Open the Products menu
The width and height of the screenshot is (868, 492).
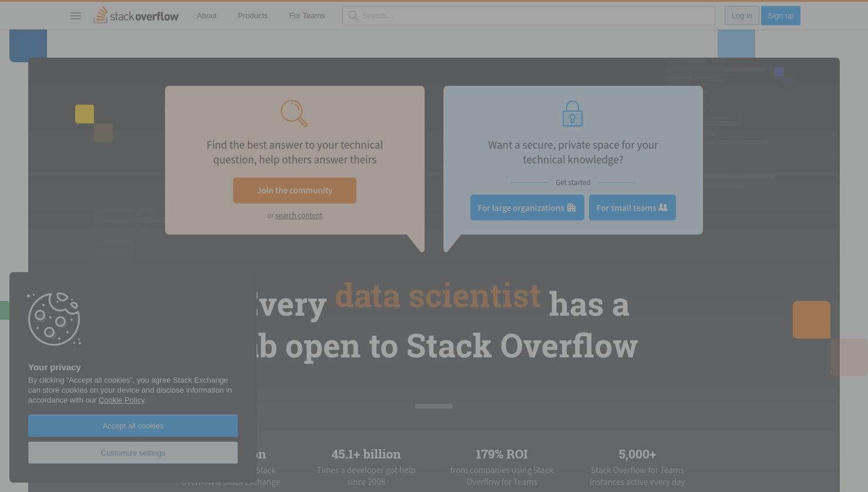[253, 16]
